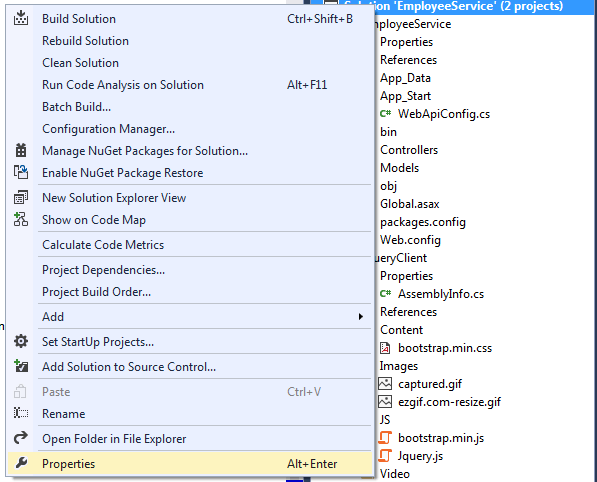The height and width of the screenshot is (482, 597).
Task: Select the App_Start folder
Action: [405, 96]
